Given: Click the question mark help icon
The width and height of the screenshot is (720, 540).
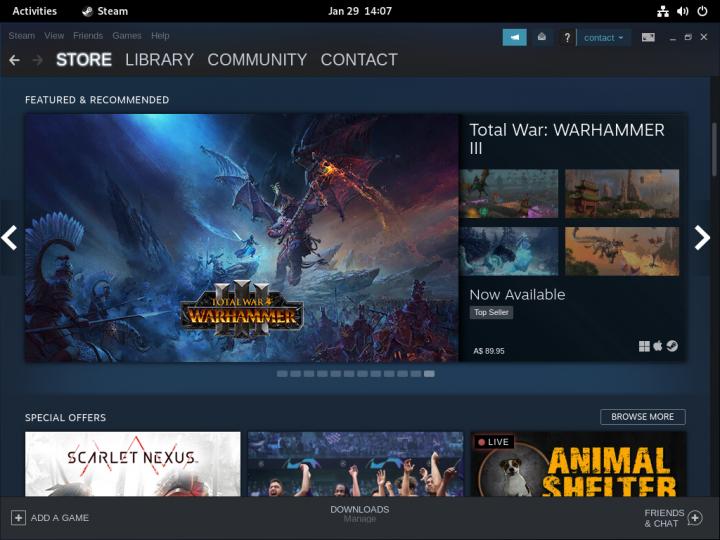Looking at the screenshot, I should pos(567,38).
